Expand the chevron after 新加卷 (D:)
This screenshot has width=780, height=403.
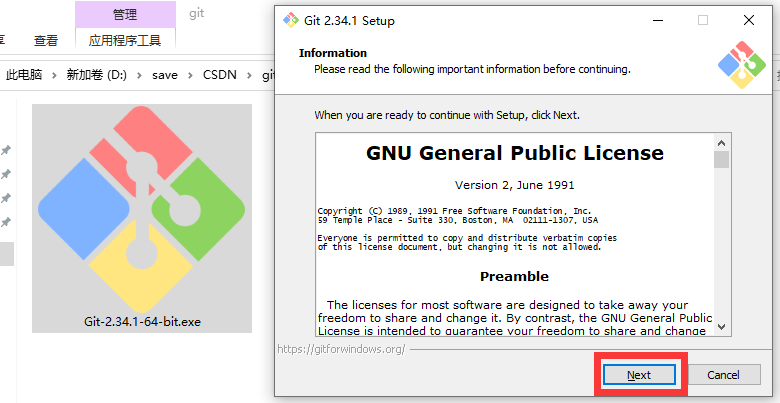(x=139, y=76)
